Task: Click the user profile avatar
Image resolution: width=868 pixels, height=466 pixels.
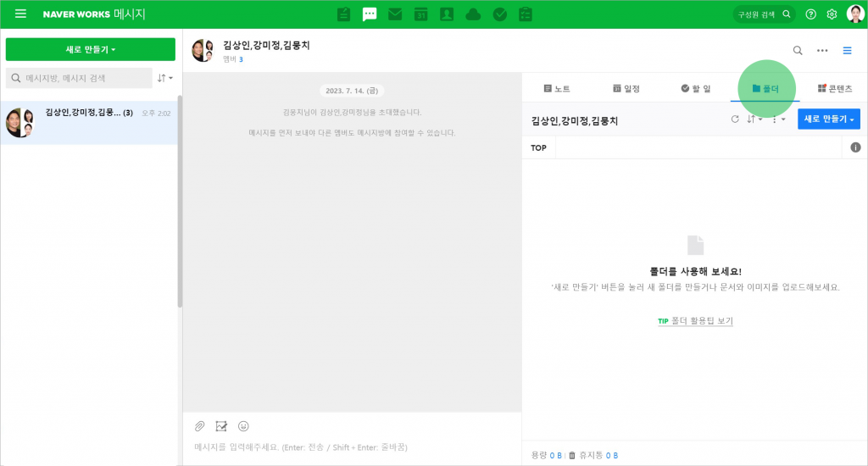Action: point(855,14)
